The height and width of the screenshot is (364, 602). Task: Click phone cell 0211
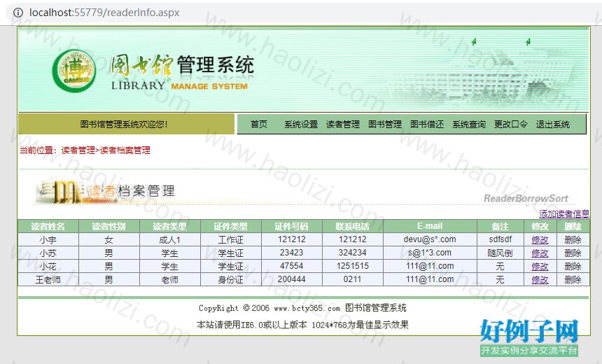pyautogui.click(x=352, y=279)
